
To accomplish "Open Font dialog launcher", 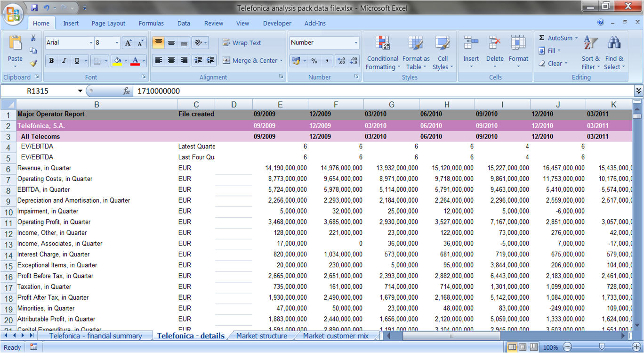I will [144, 76].
